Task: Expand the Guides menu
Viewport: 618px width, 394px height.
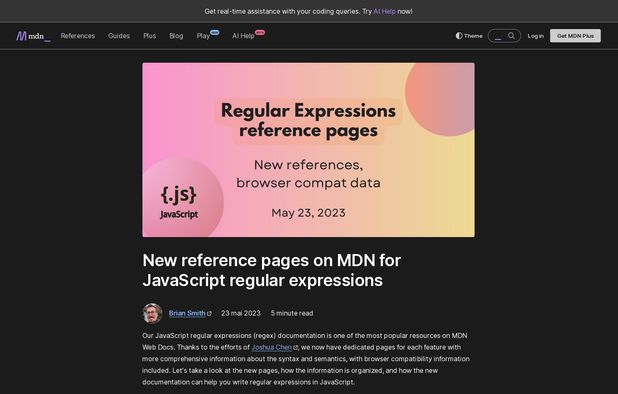Action: tap(119, 36)
